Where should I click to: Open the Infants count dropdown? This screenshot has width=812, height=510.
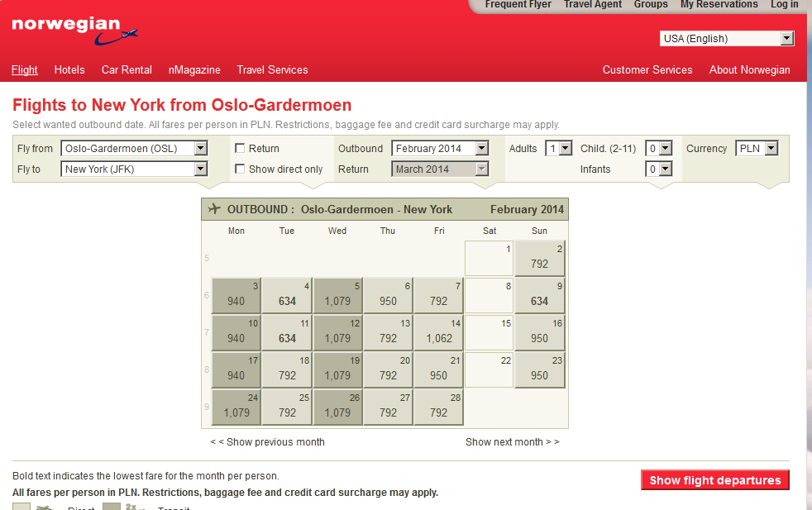(659, 169)
